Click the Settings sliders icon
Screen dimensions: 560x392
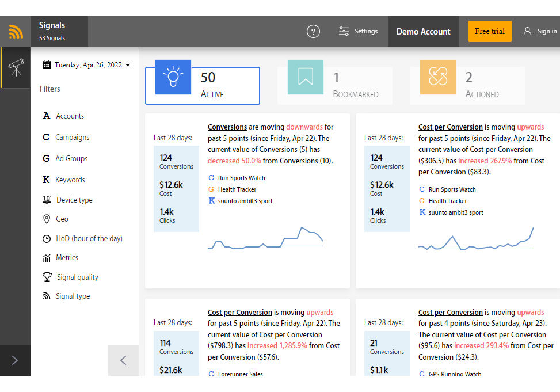(x=344, y=31)
